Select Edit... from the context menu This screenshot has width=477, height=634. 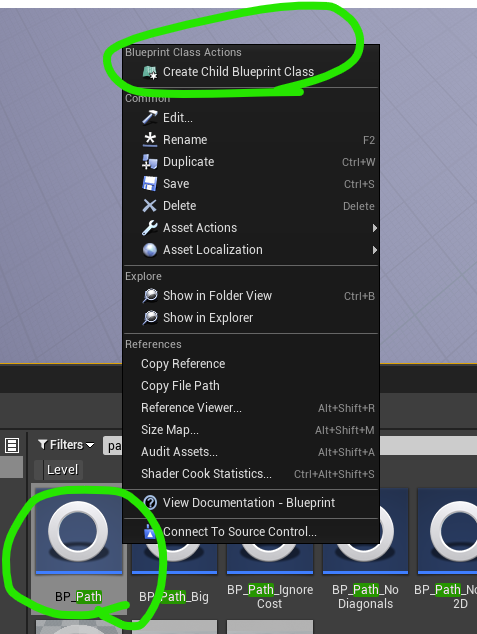251,118
